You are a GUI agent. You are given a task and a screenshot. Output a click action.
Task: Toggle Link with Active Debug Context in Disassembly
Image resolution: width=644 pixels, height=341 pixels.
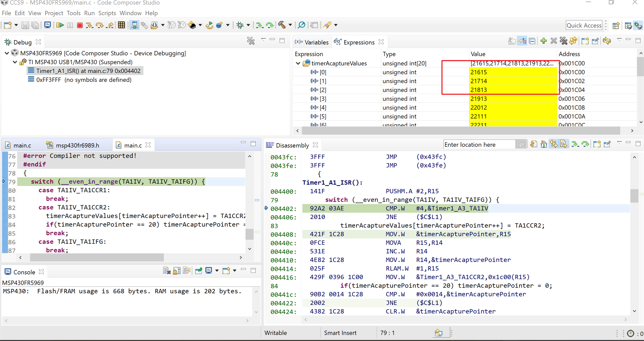point(554,144)
